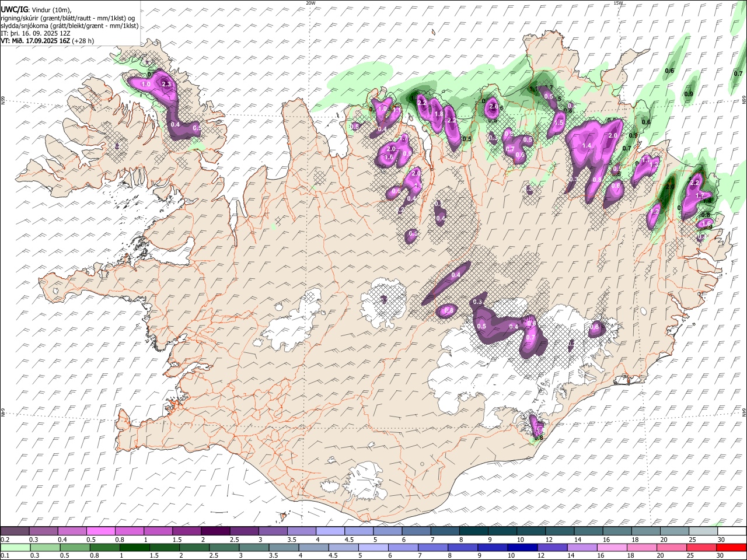The image size is (747, 560).
Task: Click the 'IT: þri. 16. 09. 2025 12Z' line
Action: (36, 33)
